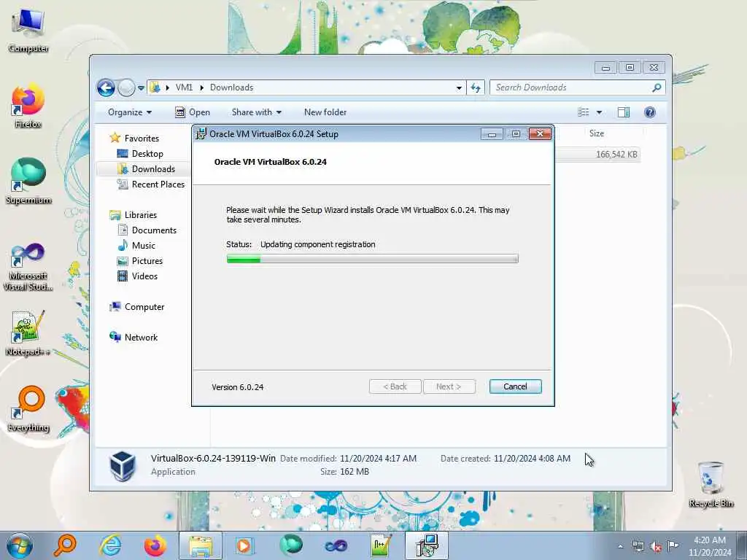Click Explorer back navigation arrow
747x560 pixels.
[x=106, y=87]
